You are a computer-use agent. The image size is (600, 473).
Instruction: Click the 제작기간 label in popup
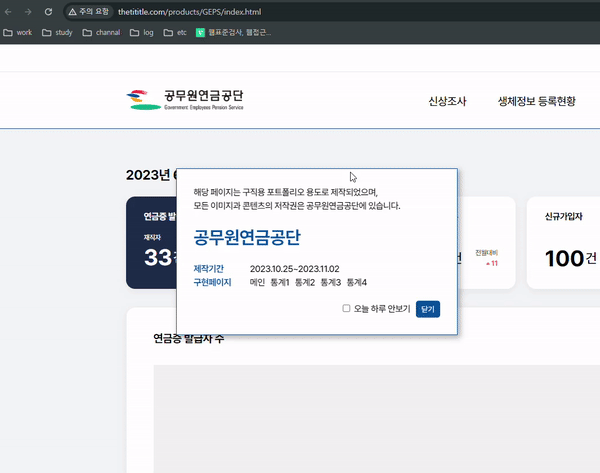pos(209,269)
